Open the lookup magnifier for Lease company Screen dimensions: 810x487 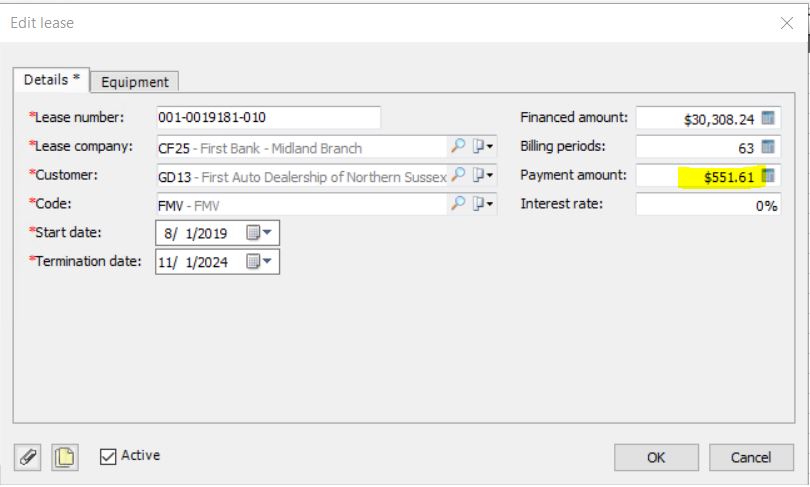click(x=458, y=146)
